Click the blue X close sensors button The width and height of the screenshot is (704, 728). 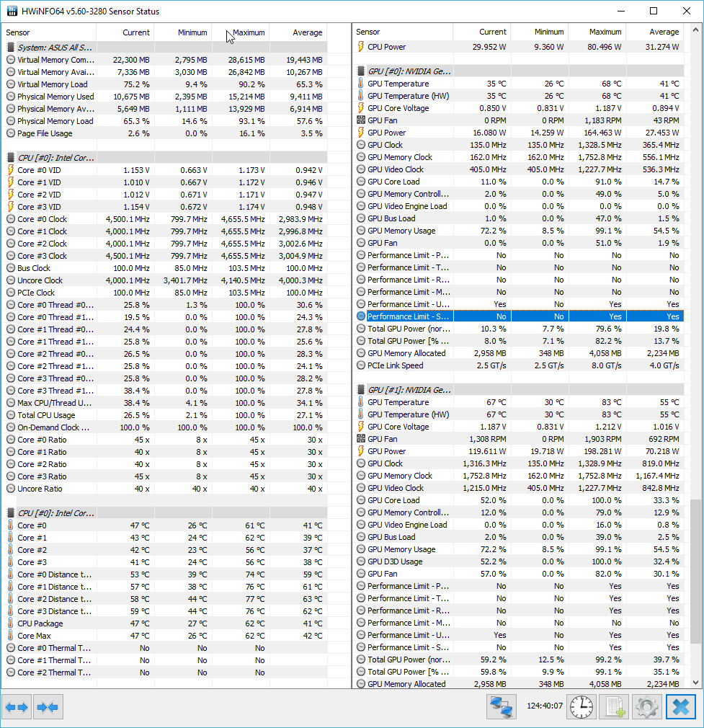click(x=680, y=707)
